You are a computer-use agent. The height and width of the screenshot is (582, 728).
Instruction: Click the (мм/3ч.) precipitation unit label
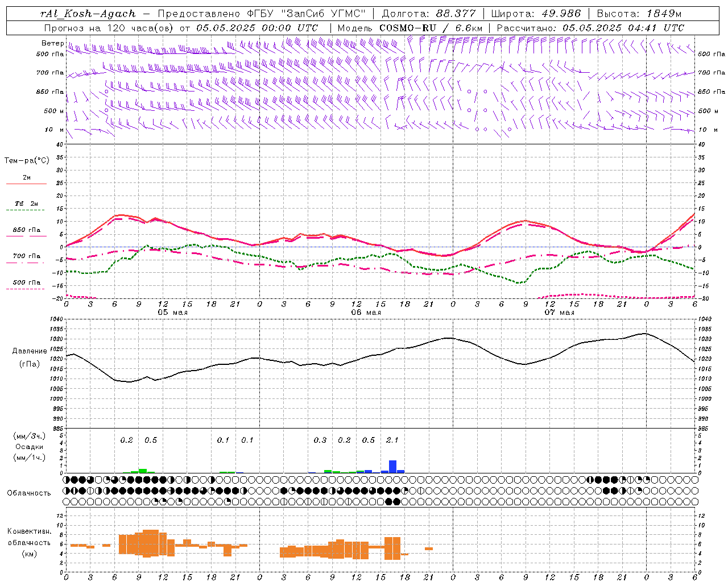point(30,436)
